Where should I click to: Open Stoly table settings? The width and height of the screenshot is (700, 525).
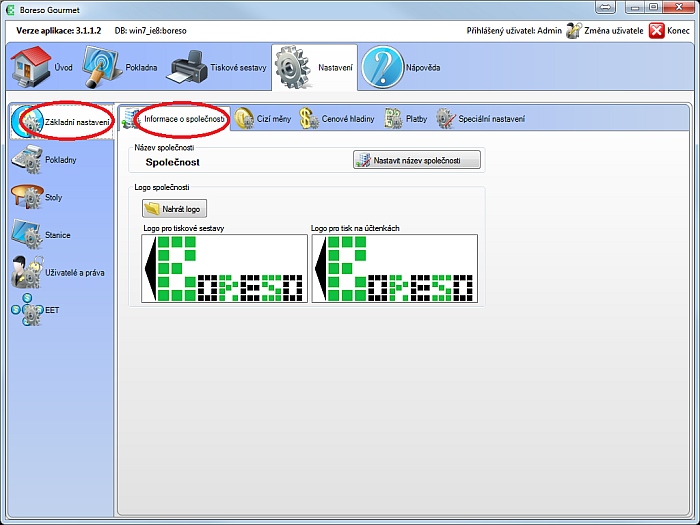click(38, 198)
